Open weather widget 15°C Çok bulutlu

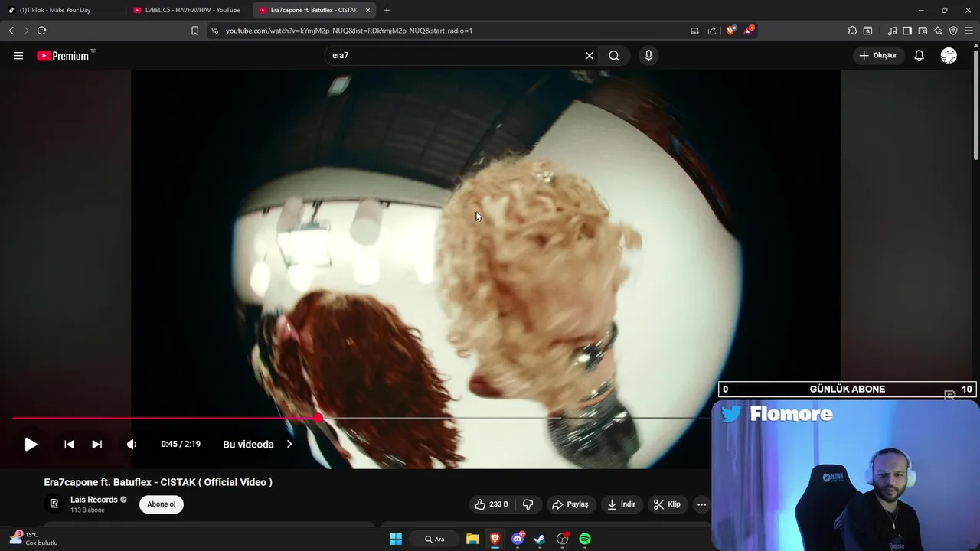34,538
